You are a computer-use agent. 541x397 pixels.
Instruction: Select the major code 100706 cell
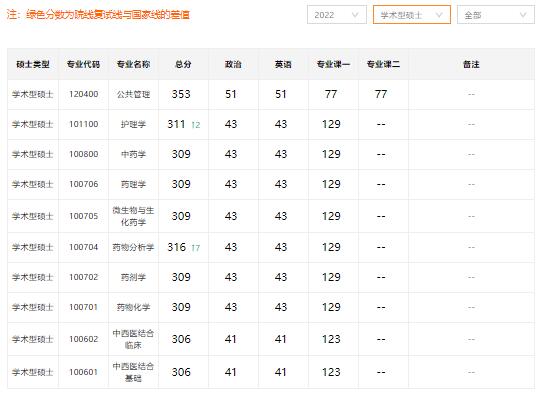[83, 184]
